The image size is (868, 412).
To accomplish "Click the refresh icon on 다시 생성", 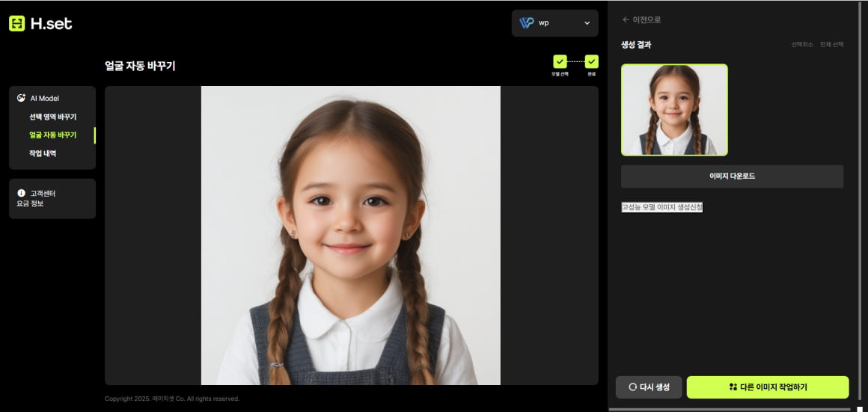I will [x=632, y=387].
